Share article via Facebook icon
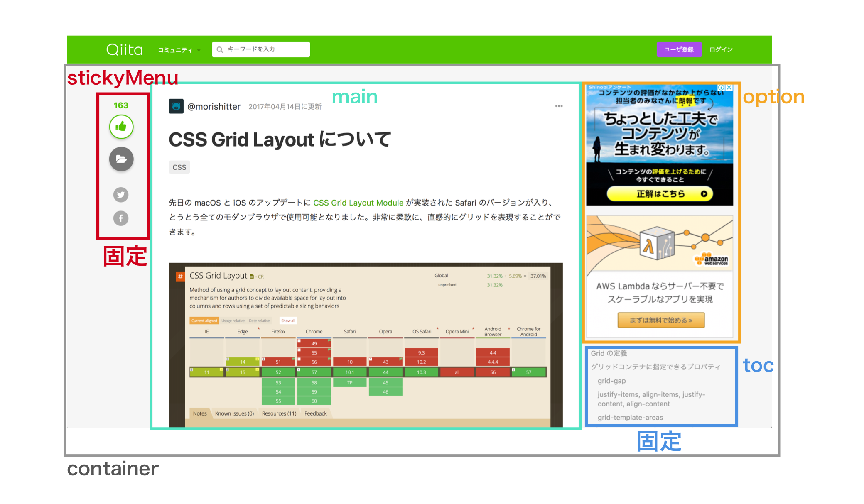 121,218
